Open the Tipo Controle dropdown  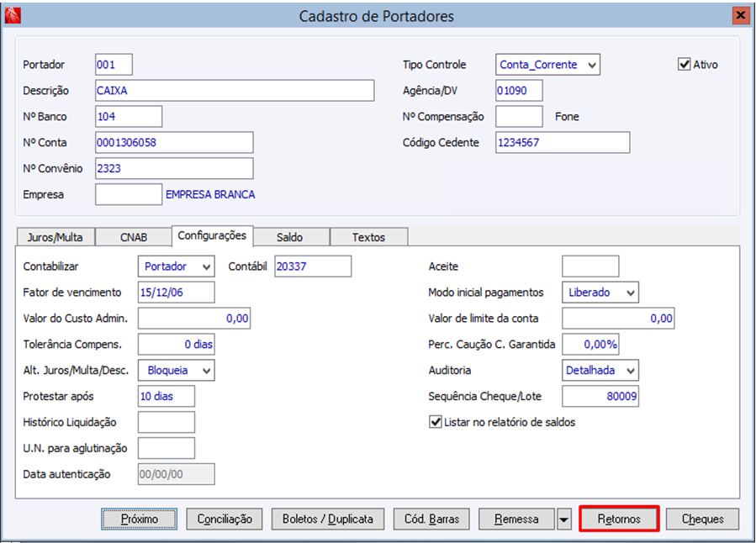[547, 65]
